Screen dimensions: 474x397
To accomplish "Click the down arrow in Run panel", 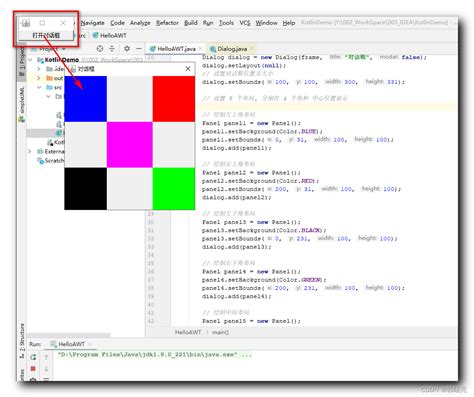I will coord(46,368).
